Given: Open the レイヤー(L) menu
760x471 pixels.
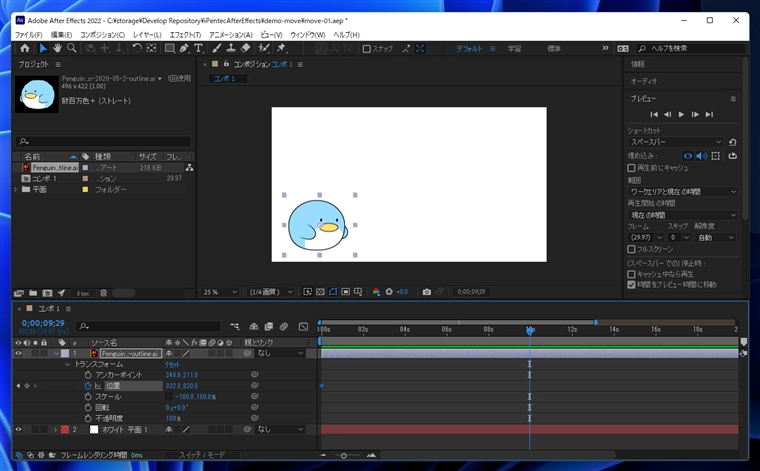Looking at the screenshot, I should point(147,35).
